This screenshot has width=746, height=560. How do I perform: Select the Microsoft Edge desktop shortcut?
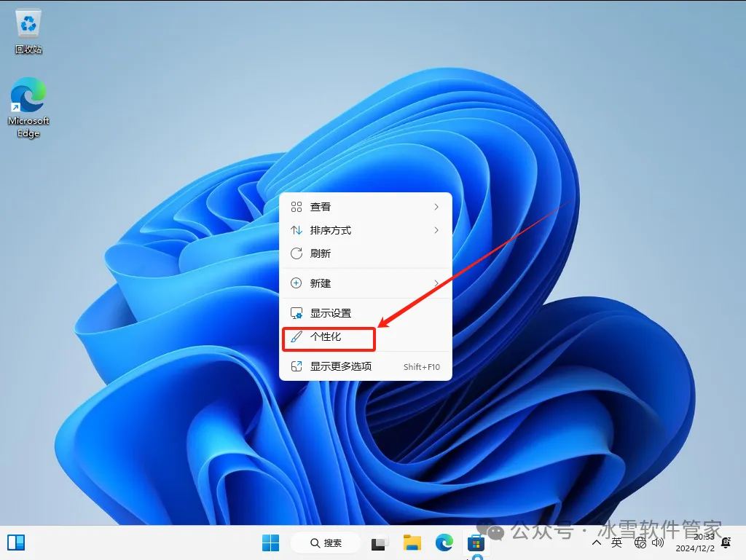tap(28, 108)
